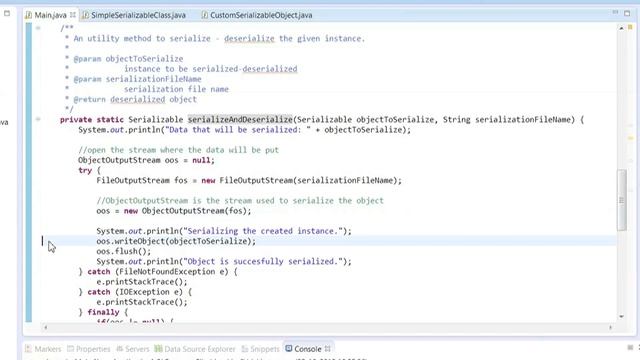Maximize the editor area

coord(627,13)
